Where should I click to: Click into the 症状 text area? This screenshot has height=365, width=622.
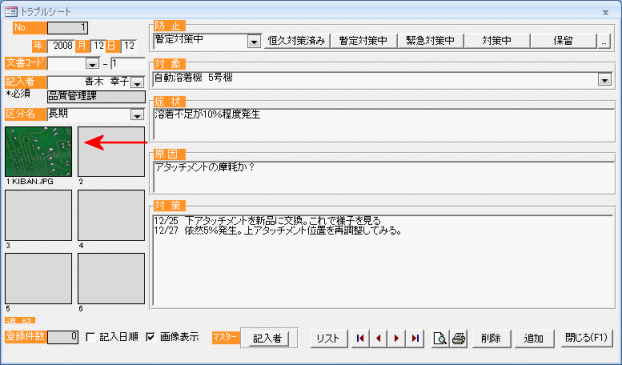tap(384, 125)
